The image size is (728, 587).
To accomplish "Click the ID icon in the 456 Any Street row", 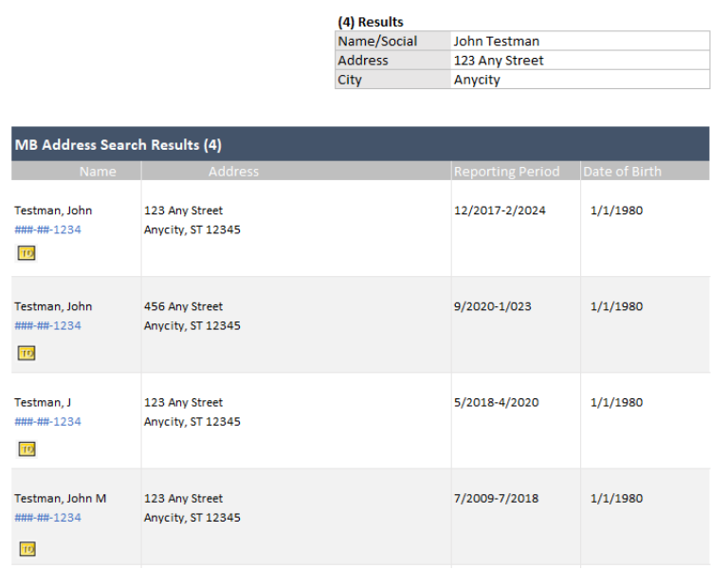I will [x=27, y=353].
